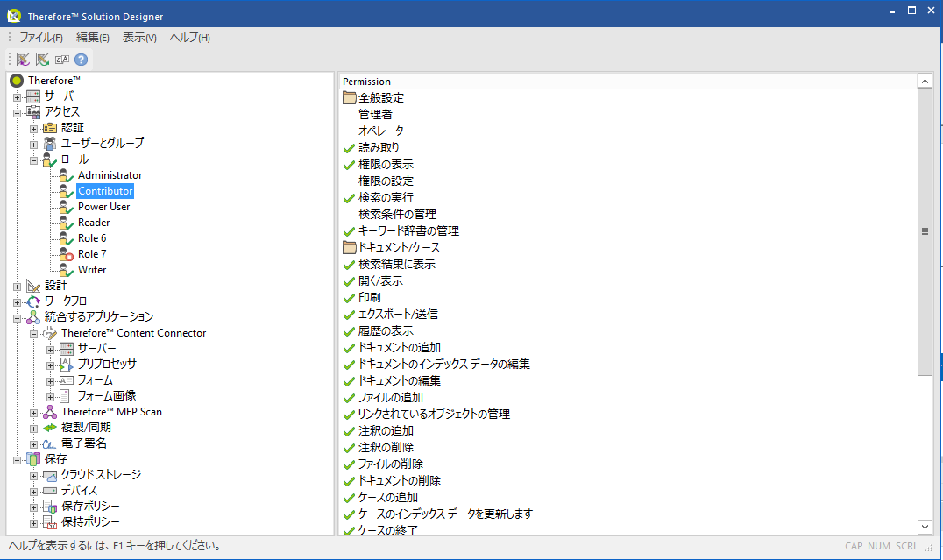Select the Role 6 entry
The width and height of the screenshot is (943, 560).
pos(92,238)
